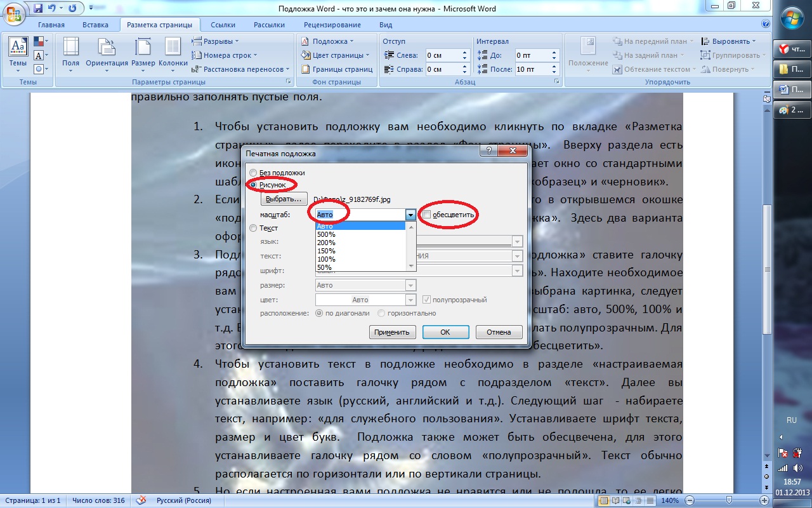Select по диагонали layout radio button
Screen dimensions: 812x508
click(319, 313)
